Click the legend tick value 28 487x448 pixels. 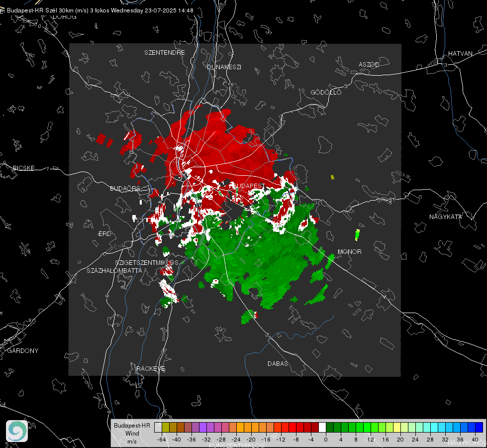pyautogui.click(x=430, y=440)
